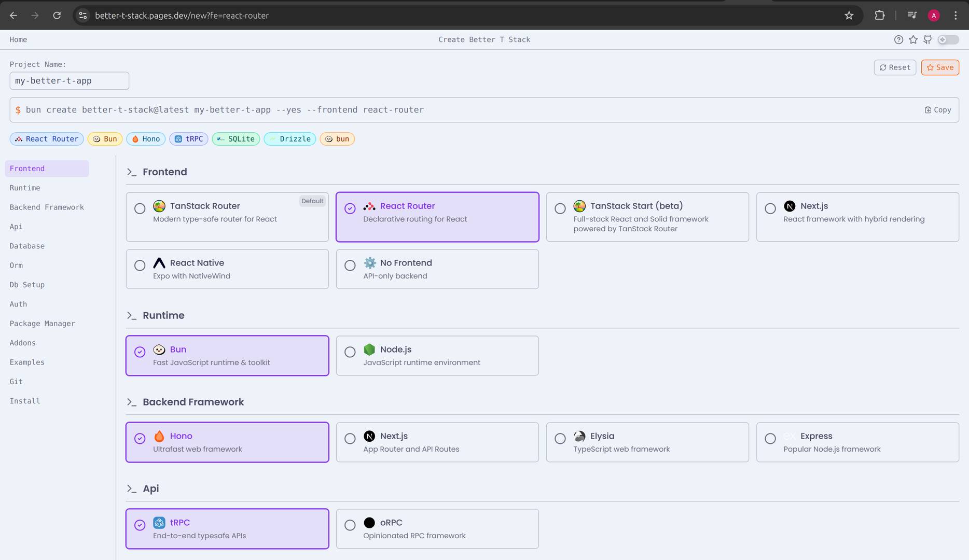Click the project name input field
This screenshot has width=969, height=560.
coord(69,80)
